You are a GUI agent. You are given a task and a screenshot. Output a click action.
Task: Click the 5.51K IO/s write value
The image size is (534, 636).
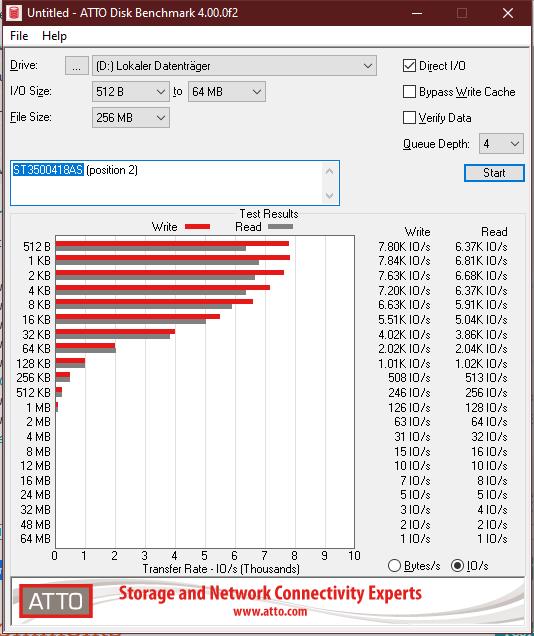pyautogui.click(x=404, y=320)
